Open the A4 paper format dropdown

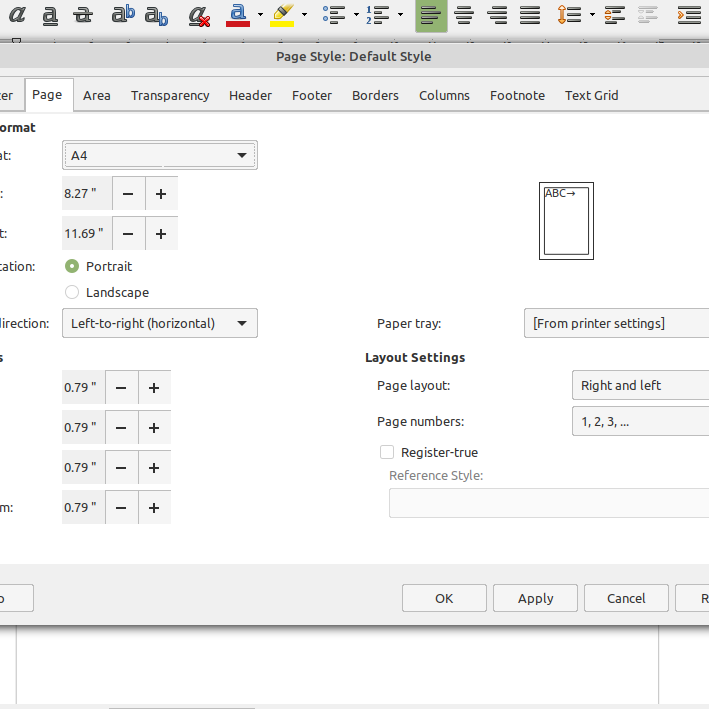[160, 156]
